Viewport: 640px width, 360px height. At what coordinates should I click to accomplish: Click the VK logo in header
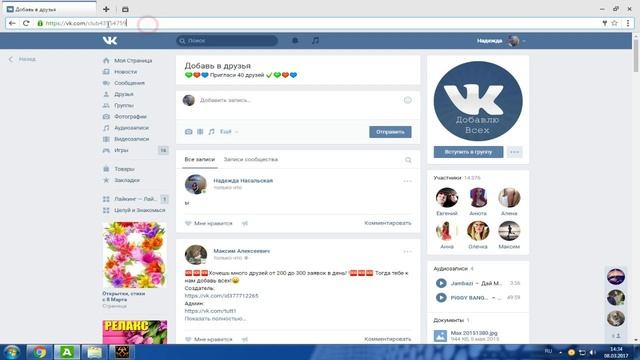pyautogui.click(x=110, y=40)
